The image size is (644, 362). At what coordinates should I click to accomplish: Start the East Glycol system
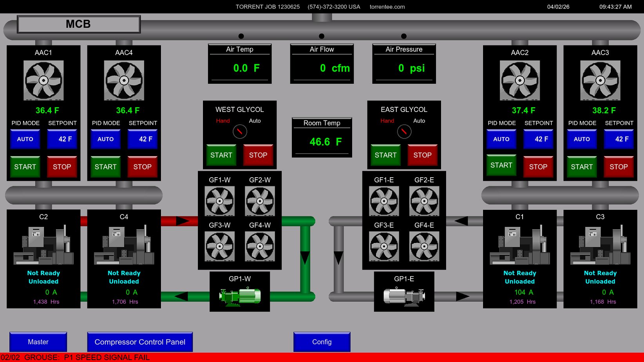point(386,155)
